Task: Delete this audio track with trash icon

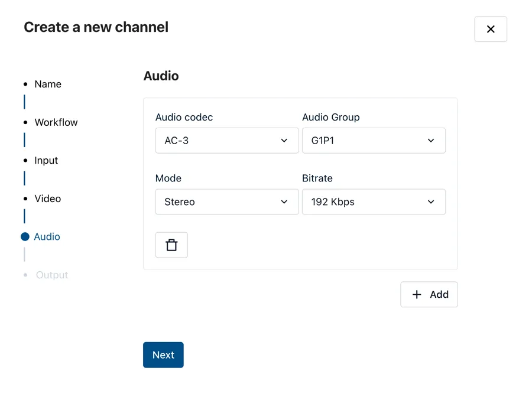Action: [171, 245]
